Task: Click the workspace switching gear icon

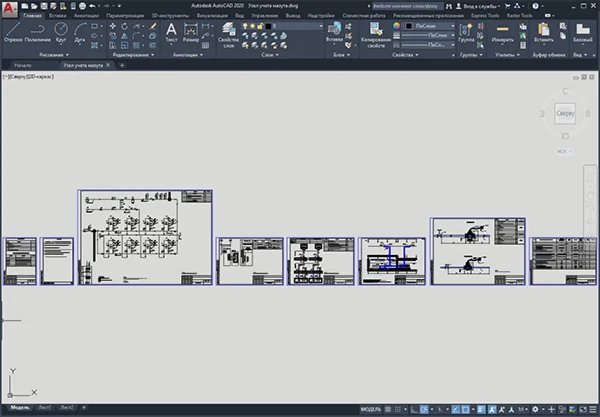Action: pyautogui.click(x=535, y=409)
